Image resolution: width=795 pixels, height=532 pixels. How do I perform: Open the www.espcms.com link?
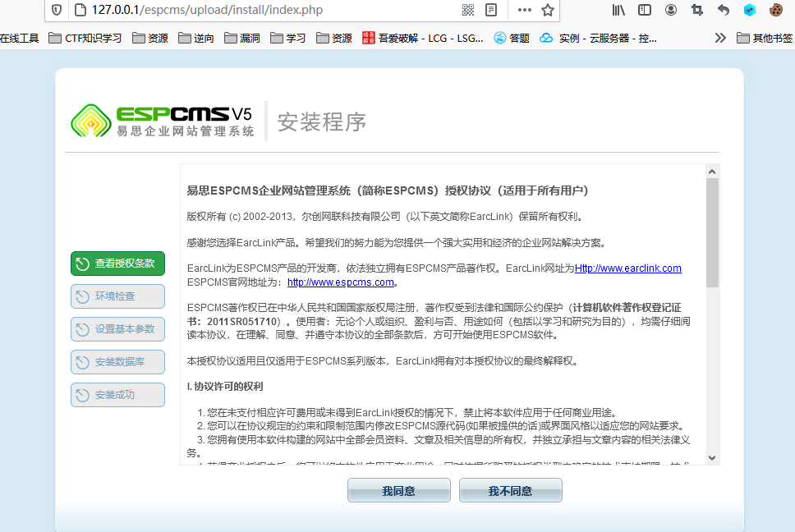coord(341,282)
